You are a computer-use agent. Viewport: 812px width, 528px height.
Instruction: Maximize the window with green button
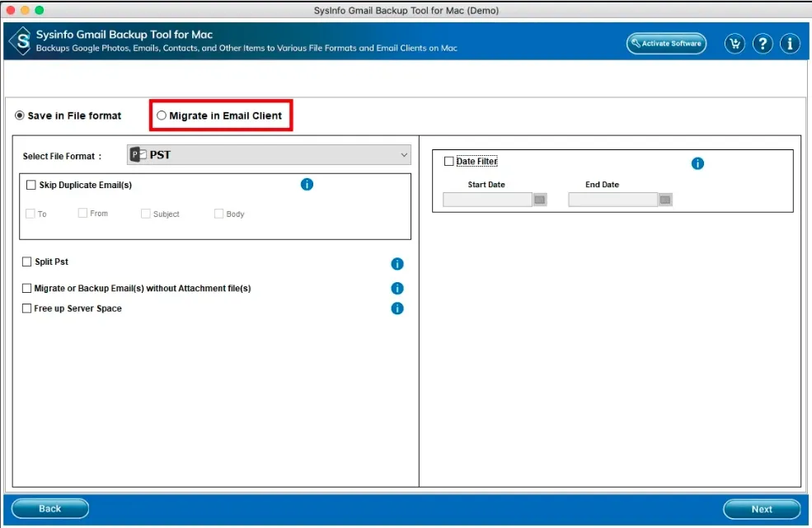[39, 10]
